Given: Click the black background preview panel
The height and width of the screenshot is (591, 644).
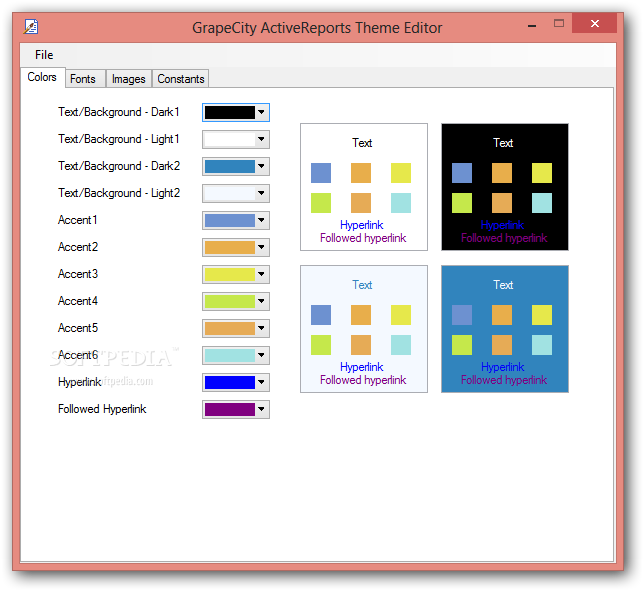Looking at the screenshot, I should pos(505,187).
